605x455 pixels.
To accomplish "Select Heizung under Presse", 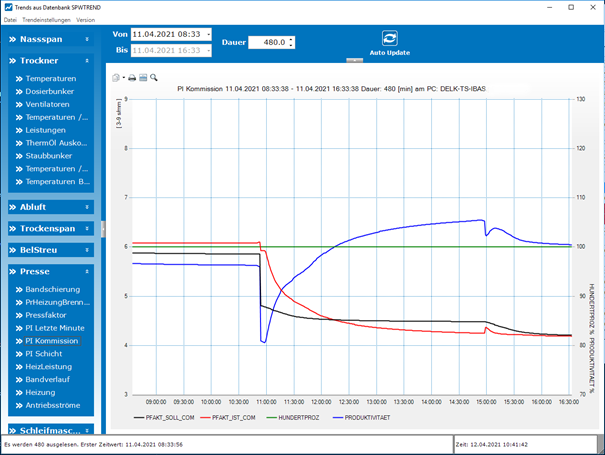I will (40, 392).
